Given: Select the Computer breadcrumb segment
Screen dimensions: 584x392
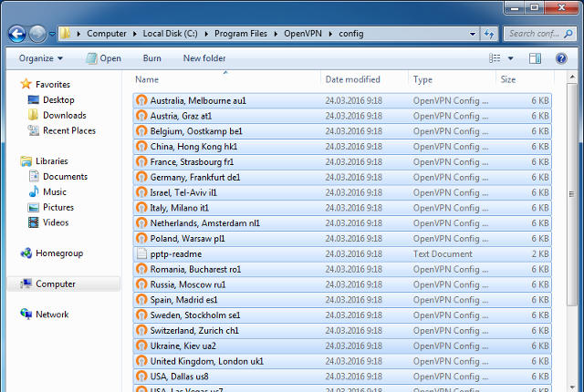Looking at the screenshot, I should click(x=107, y=34).
